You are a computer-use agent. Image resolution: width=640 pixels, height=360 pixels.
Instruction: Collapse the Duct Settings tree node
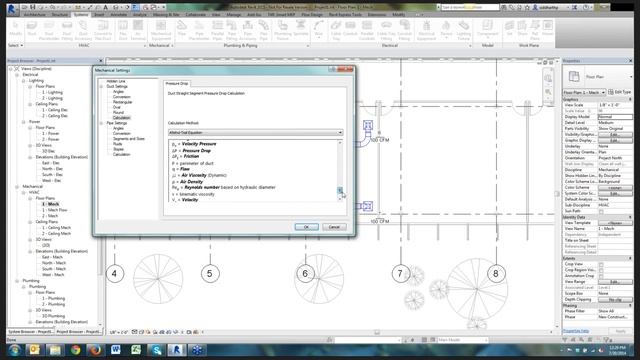click(102, 87)
